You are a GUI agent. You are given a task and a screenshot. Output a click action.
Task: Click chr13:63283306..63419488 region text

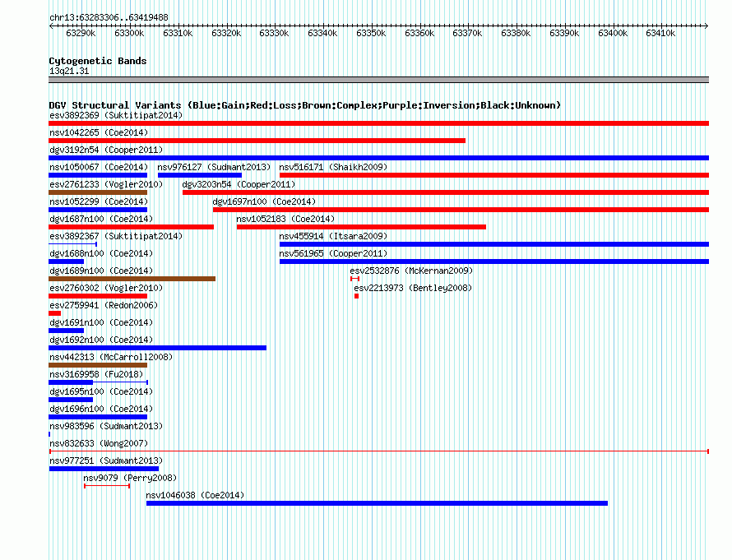click(109, 18)
